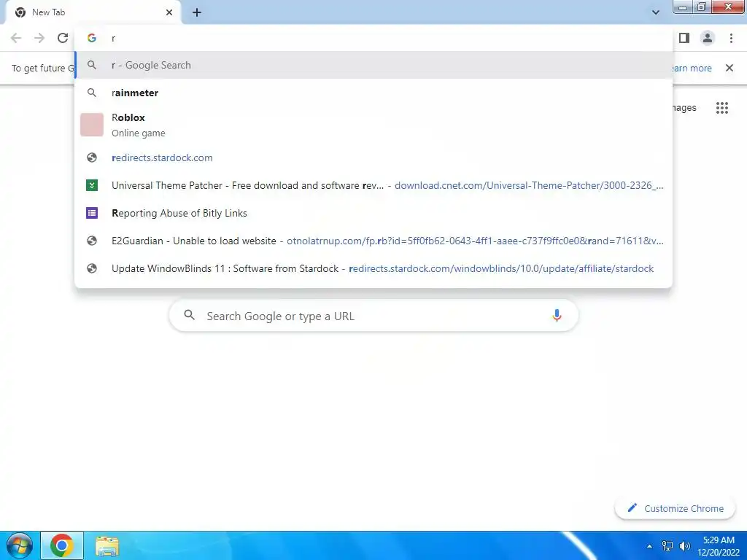Open redirects.stardock.com suggestion
Image resolution: width=747 pixels, height=560 pixels.
(373, 157)
